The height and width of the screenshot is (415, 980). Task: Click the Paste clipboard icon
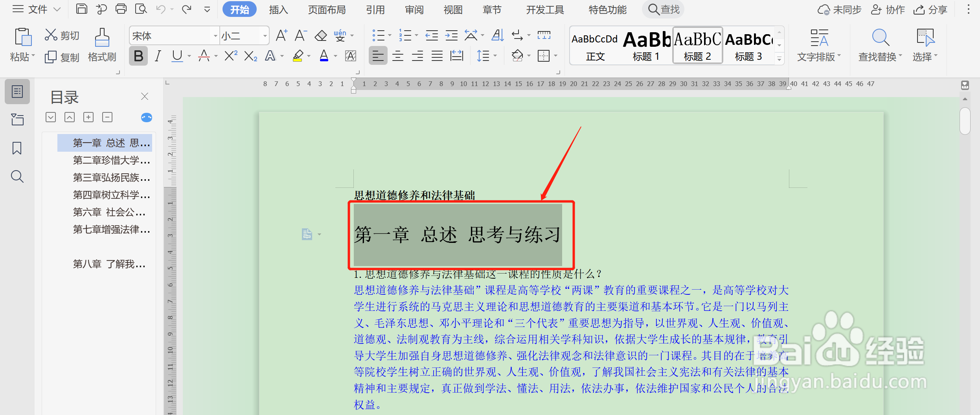click(23, 37)
